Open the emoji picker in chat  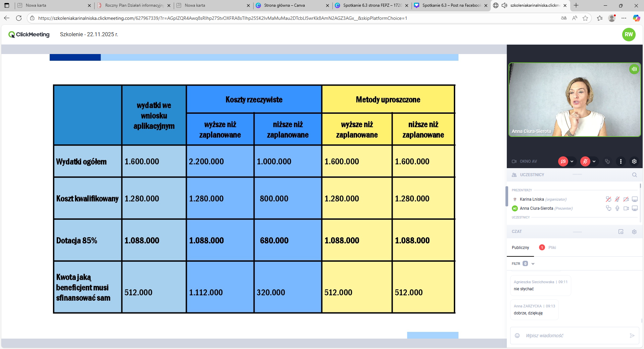coord(517,336)
